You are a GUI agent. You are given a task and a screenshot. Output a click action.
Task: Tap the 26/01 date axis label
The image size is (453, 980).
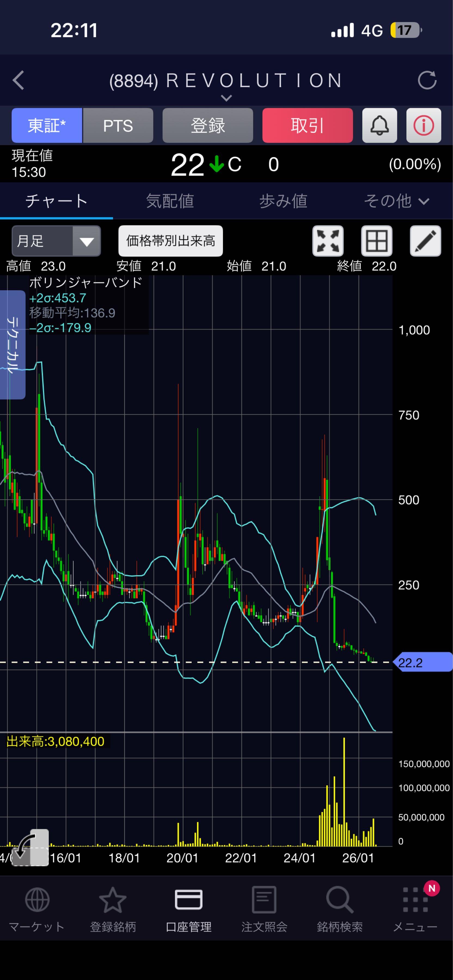358,858
